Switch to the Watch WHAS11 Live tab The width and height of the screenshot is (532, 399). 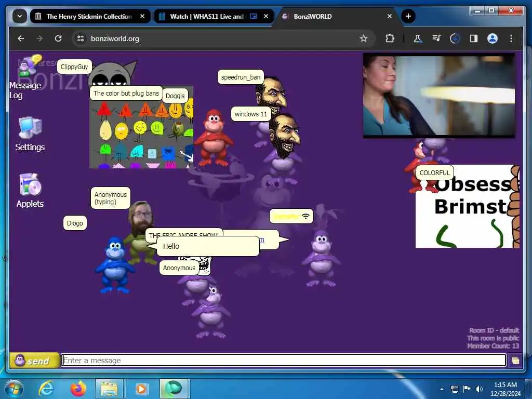[206, 16]
